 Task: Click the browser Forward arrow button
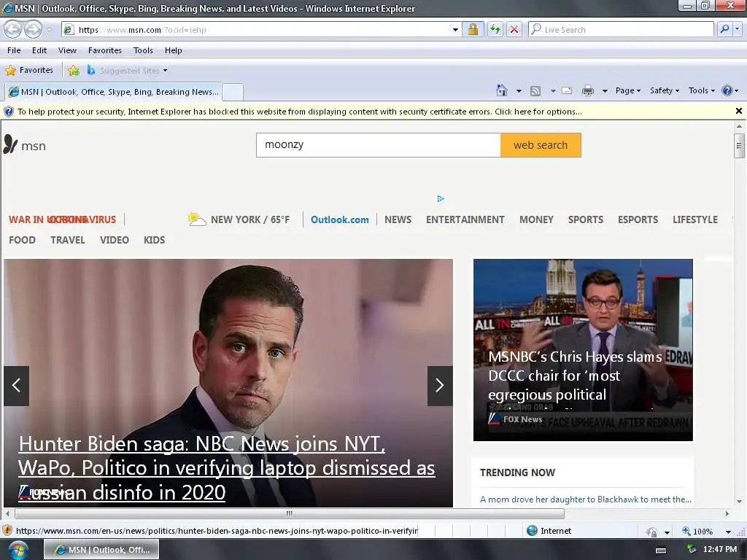point(33,29)
